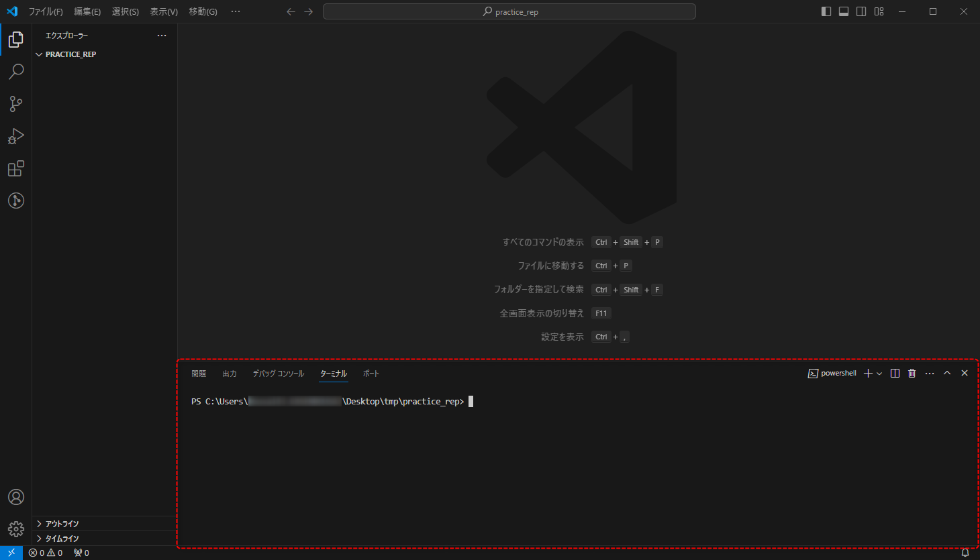Click the VS Code logo in title bar
This screenshot has height=560, width=980.
point(12,11)
